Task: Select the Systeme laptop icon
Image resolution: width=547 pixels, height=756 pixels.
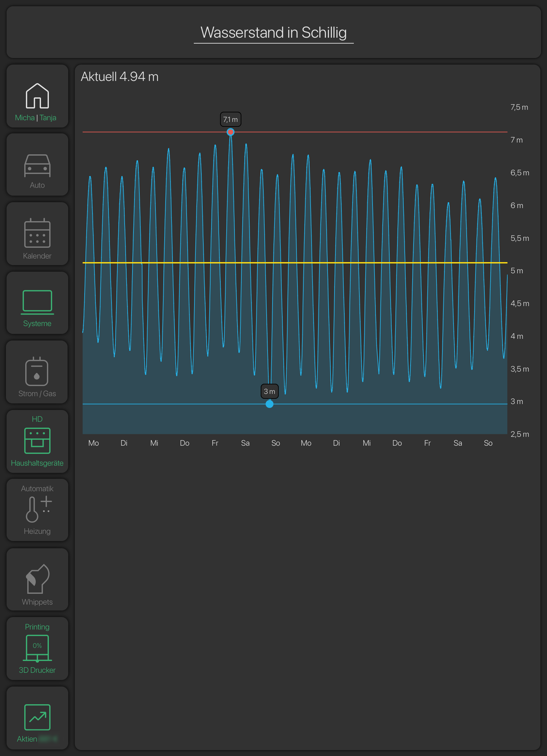Action: (37, 302)
